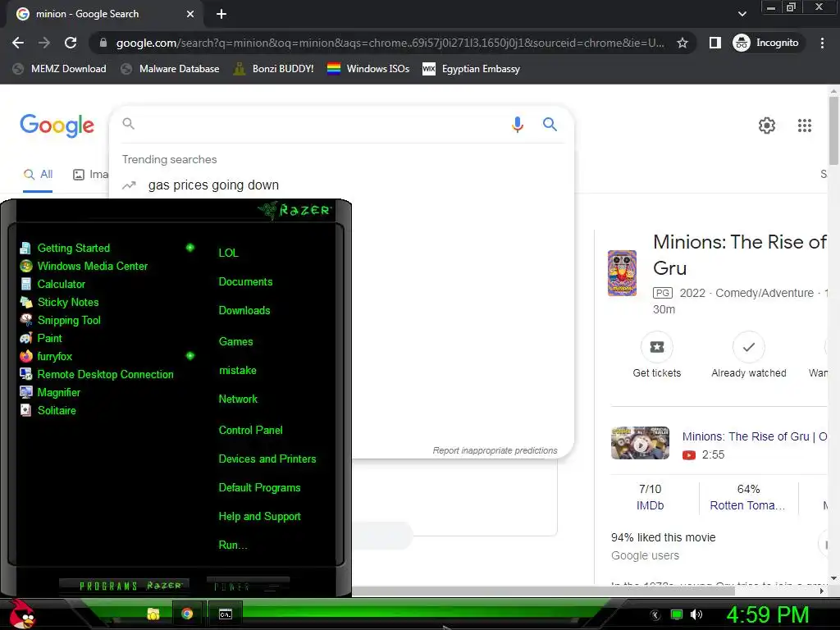
Task: Select trending search gas prices going down
Action: [x=213, y=185]
